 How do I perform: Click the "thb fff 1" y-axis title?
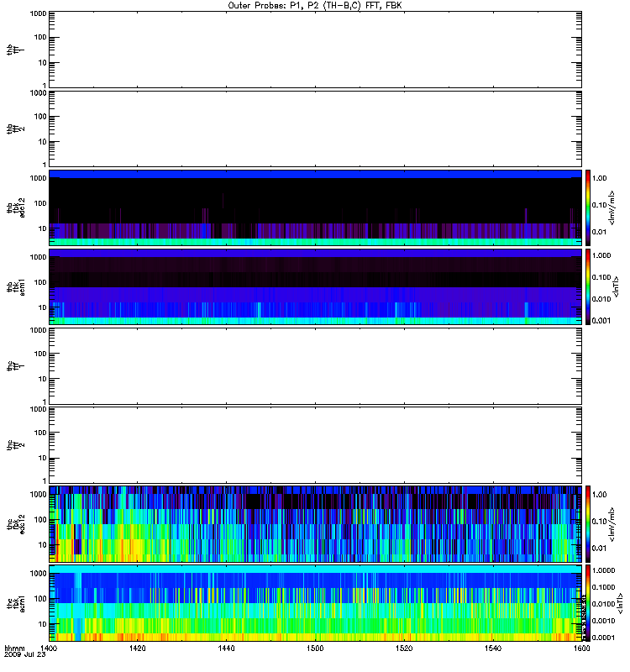[x=15, y=50]
